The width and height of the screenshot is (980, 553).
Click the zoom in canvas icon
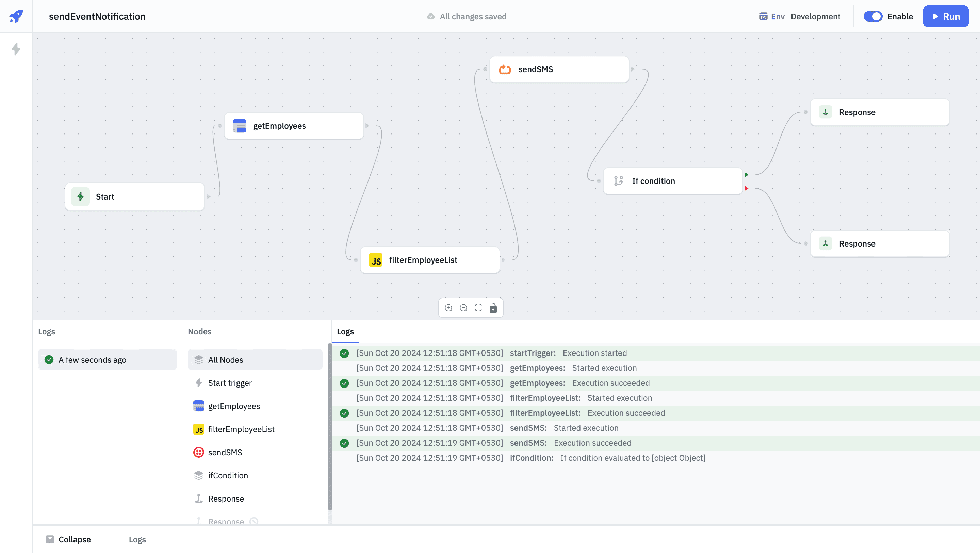click(448, 308)
